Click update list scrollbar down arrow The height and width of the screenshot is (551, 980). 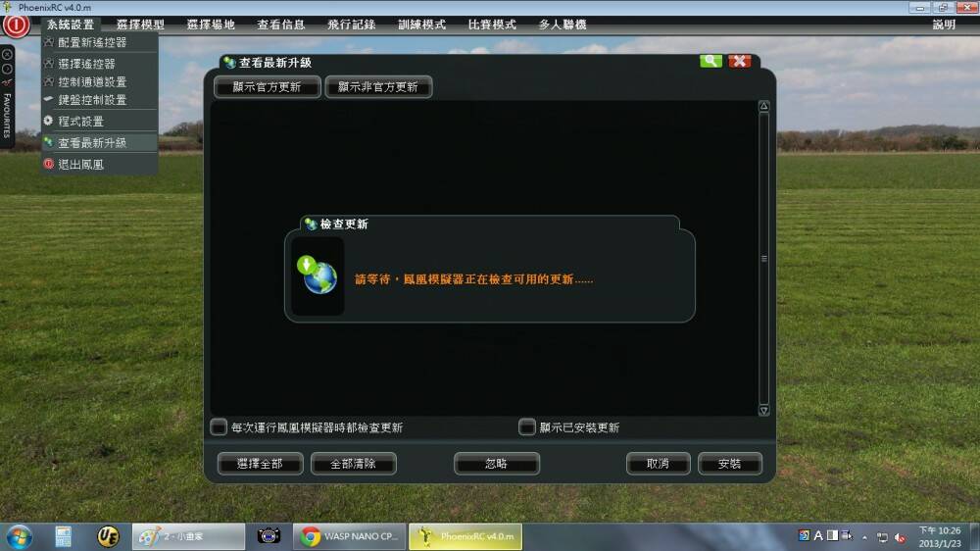763,410
